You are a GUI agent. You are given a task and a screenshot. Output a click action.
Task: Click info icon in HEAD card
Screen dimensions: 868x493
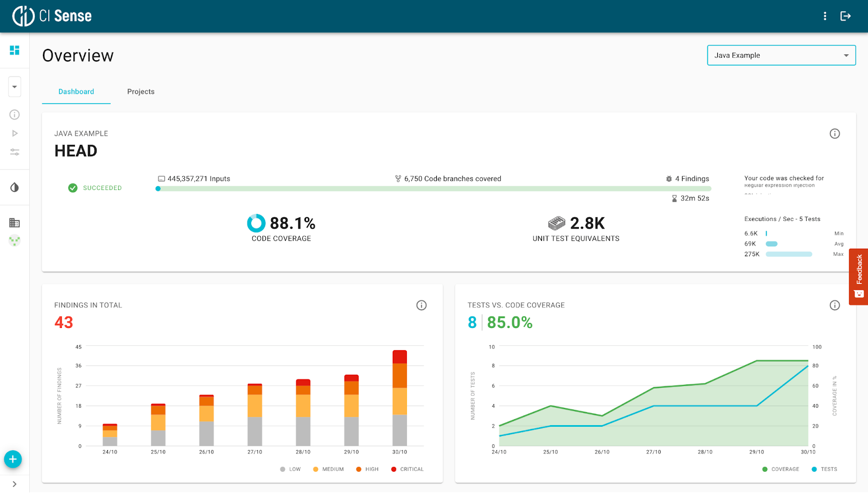(834, 134)
